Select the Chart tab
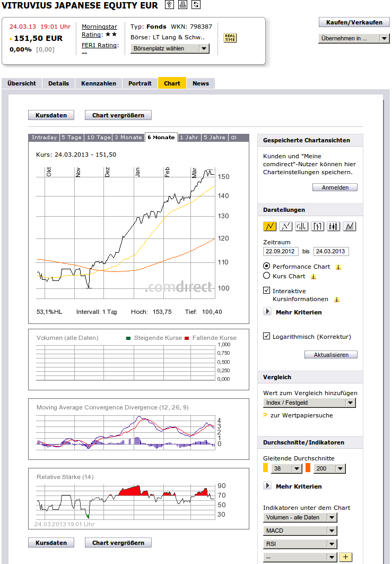The height and width of the screenshot is (564, 392). 172,83
